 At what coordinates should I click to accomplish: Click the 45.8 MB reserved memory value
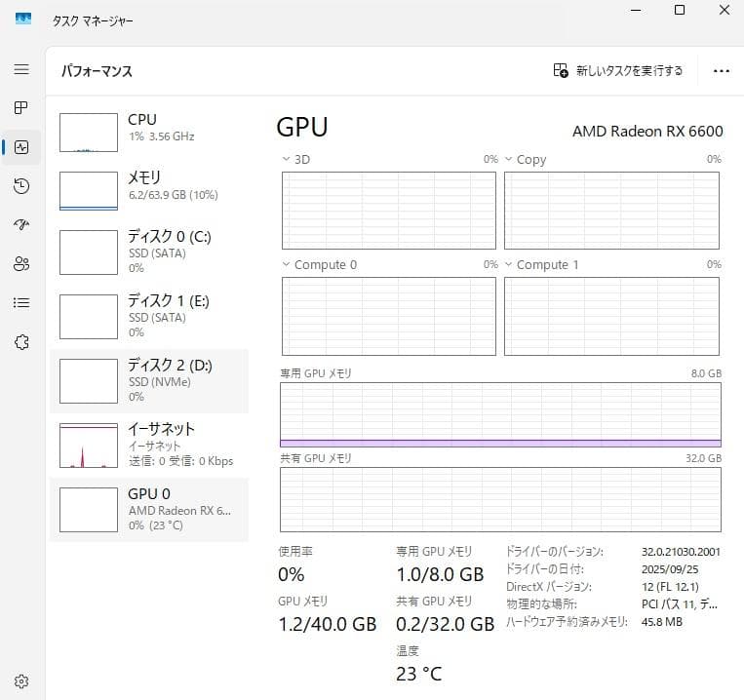pos(661,622)
